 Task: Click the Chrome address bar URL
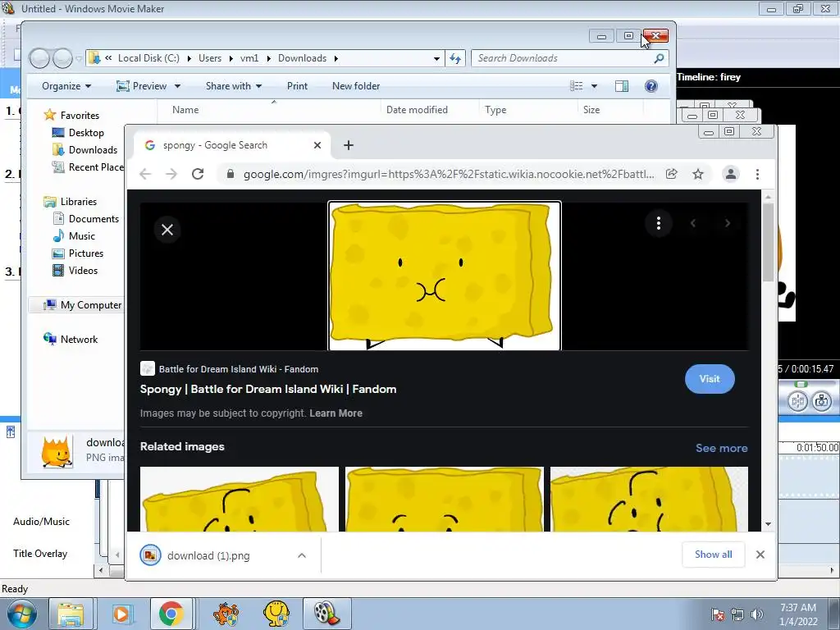[449, 174]
